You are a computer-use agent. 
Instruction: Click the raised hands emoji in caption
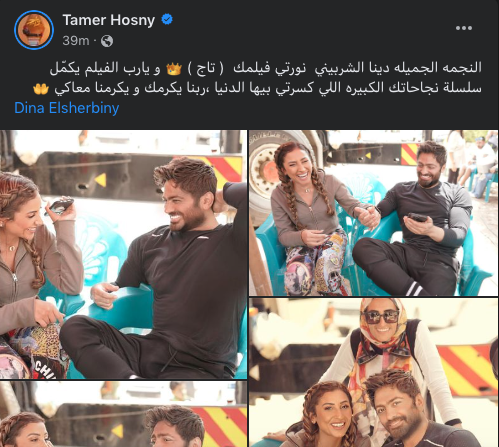click(x=41, y=89)
